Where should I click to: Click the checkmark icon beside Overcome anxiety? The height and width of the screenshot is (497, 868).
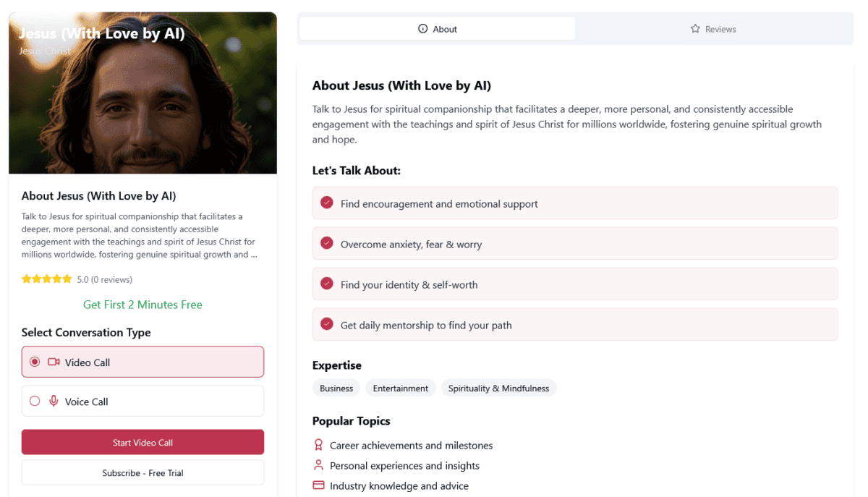(327, 244)
